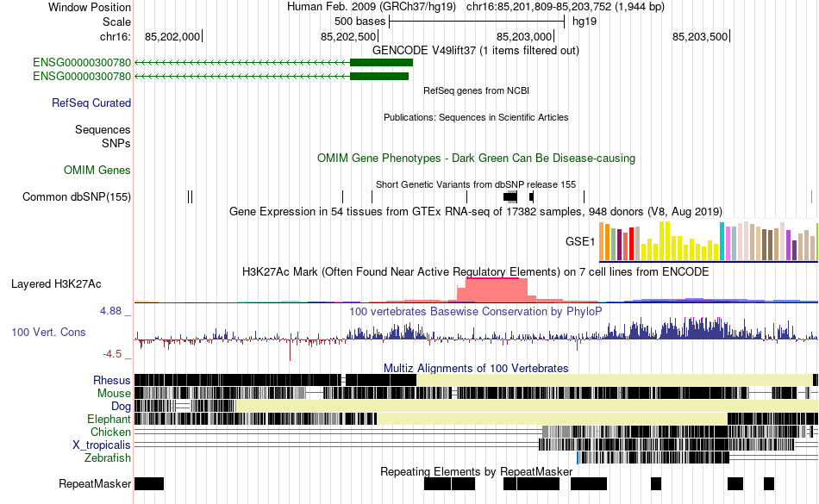819x504 pixels.
Task: Click Repeating Elements by RepeatMasker title
Action: pos(477,471)
